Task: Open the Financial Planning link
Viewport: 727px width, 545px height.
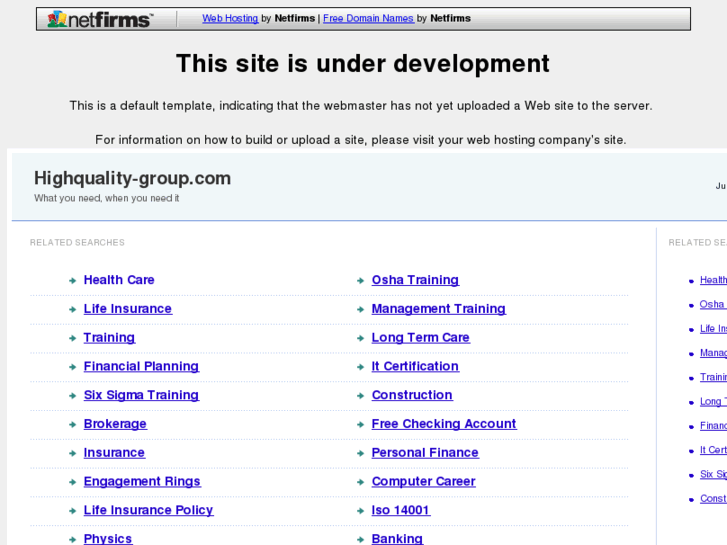Action: tap(141, 366)
